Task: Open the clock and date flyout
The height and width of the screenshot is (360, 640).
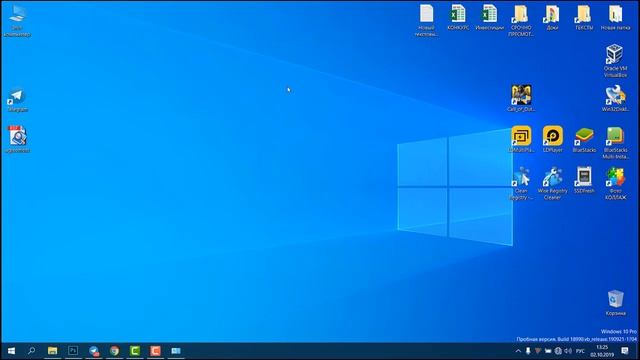Action: tap(602, 351)
